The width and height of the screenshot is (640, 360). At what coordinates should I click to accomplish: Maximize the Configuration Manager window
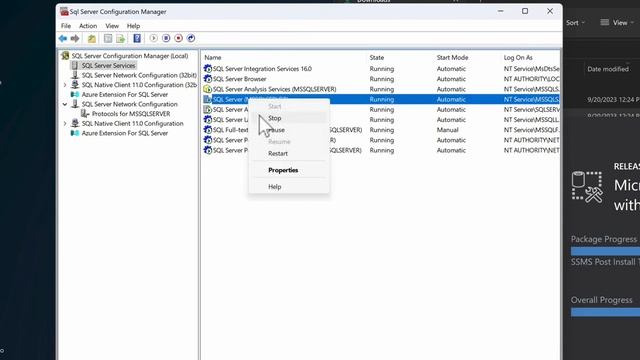[525, 11]
